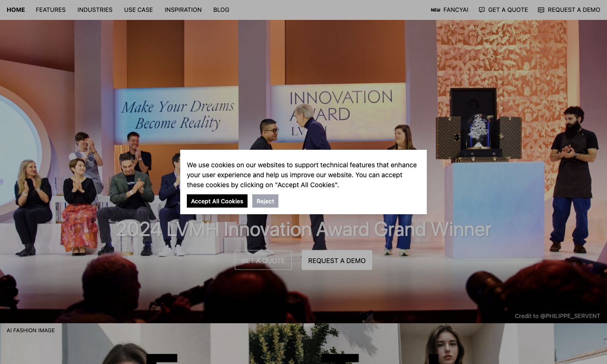Click the NEW badge icon beside FancyAI
Image resolution: width=607 pixels, height=364 pixels.
435,10
